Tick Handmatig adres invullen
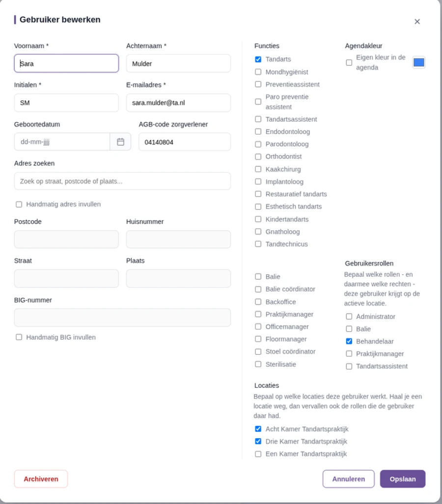Image resolution: width=442 pixels, height=504 pixels. [x=19, y=205]
